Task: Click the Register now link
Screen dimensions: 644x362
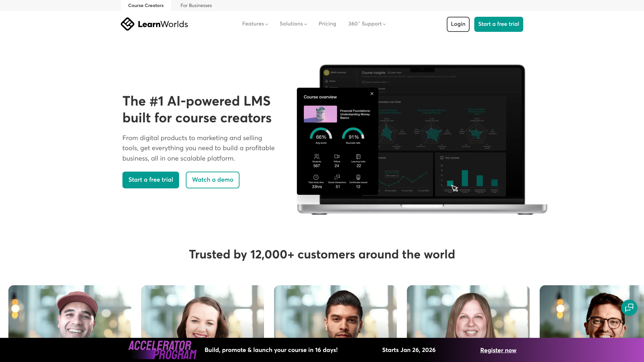Action: [x=498, y=350]
